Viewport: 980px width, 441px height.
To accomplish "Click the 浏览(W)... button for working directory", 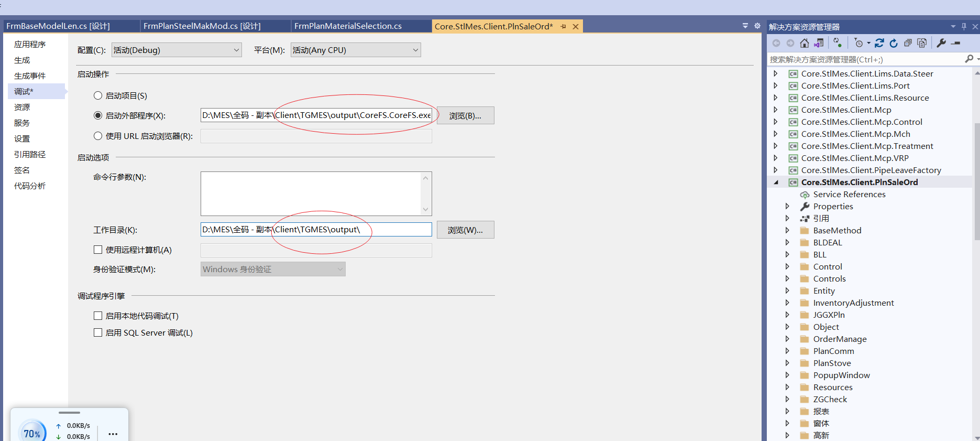I will pyautogui.click(x=465, y=230).
